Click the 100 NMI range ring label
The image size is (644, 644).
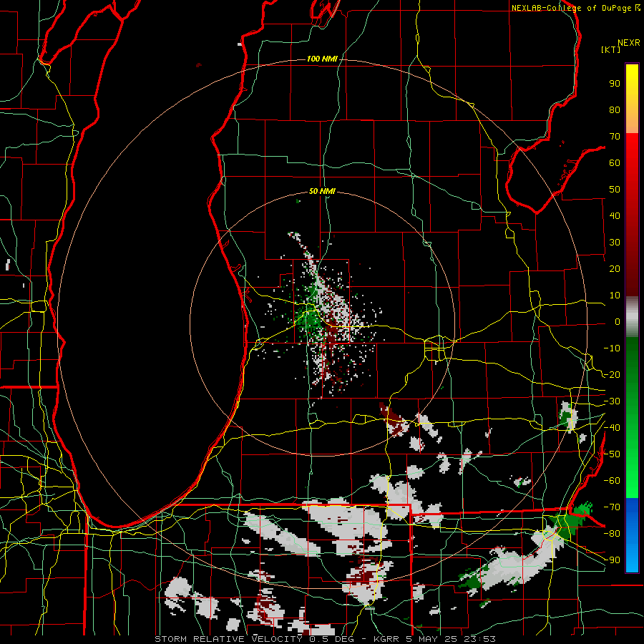click(322, 59)
